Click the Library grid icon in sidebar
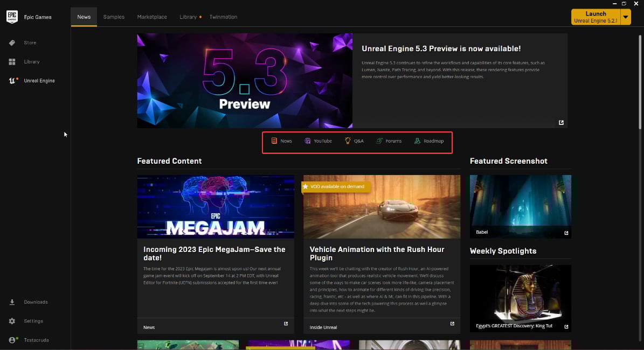Screen dimensions: 644x350 (x=12, y=61)
